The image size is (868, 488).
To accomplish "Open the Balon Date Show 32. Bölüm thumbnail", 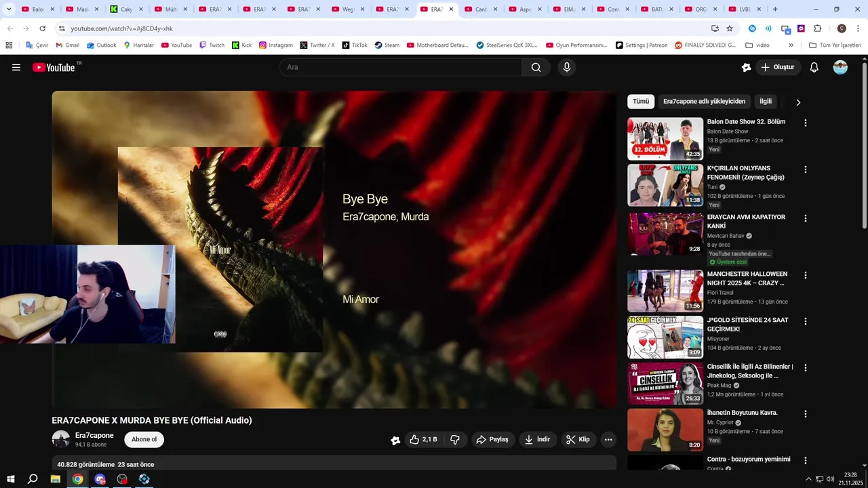I will 665,139.
